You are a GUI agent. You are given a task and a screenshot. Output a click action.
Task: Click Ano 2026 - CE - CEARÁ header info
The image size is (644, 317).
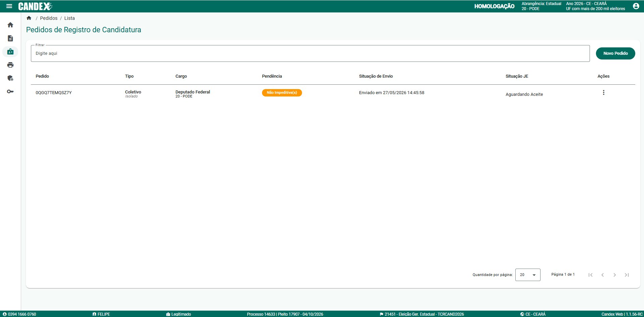pyautogui.click(x=586, y=4)
